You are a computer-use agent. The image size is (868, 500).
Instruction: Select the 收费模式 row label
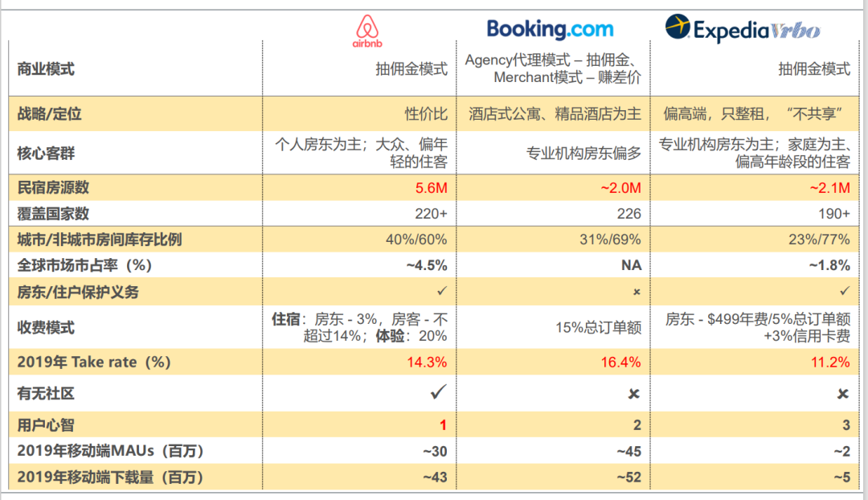[x=46, y=327]
